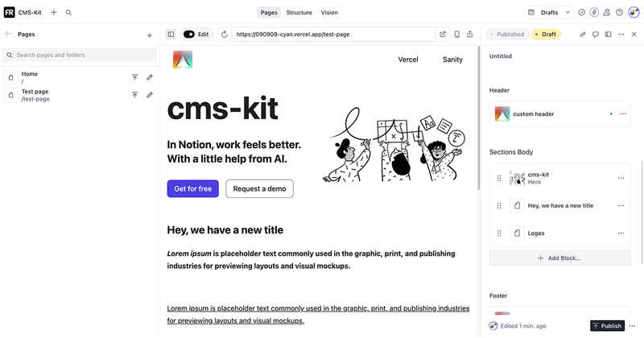
Task: Switch to the Structure tab
Action: pos(299,12)
